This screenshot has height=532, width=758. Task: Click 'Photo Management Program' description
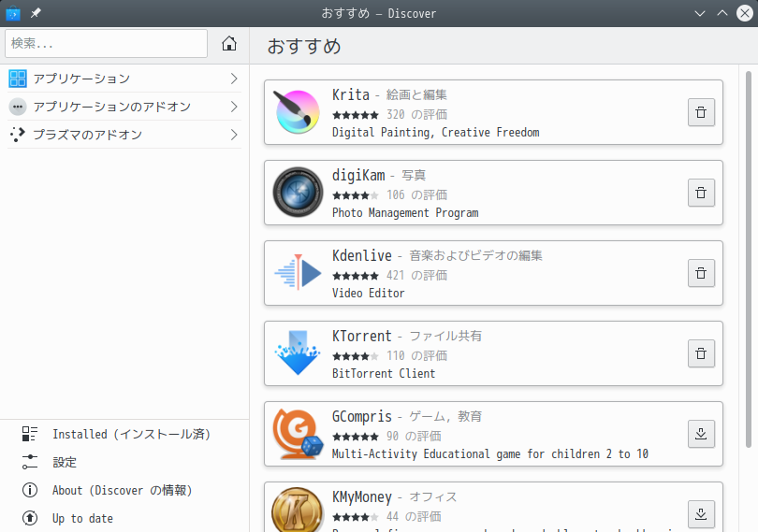click(x=405, y=213)
